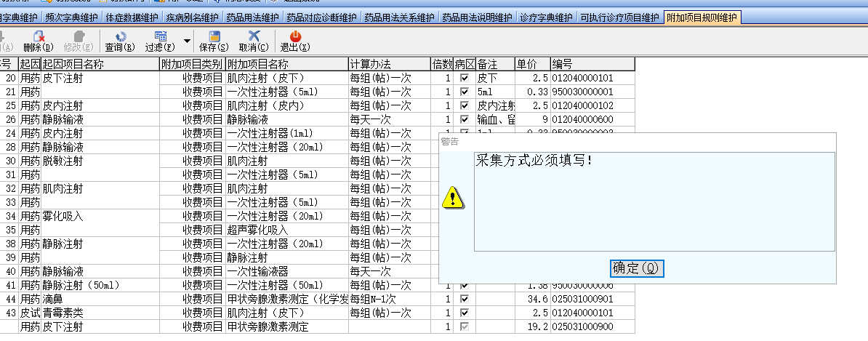Open the 疾病别名维护 tab
Screen dimensions: 868x341
tap(193, 17)
